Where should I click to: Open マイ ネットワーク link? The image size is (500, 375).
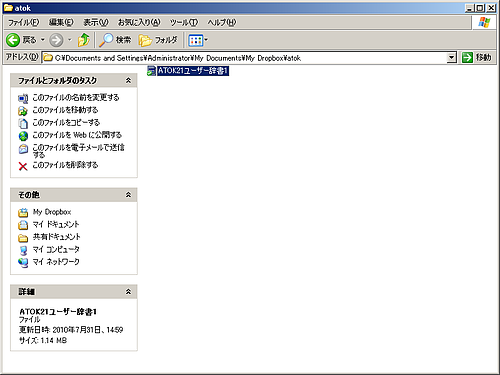pyautogui.click(x=56, y=262)
